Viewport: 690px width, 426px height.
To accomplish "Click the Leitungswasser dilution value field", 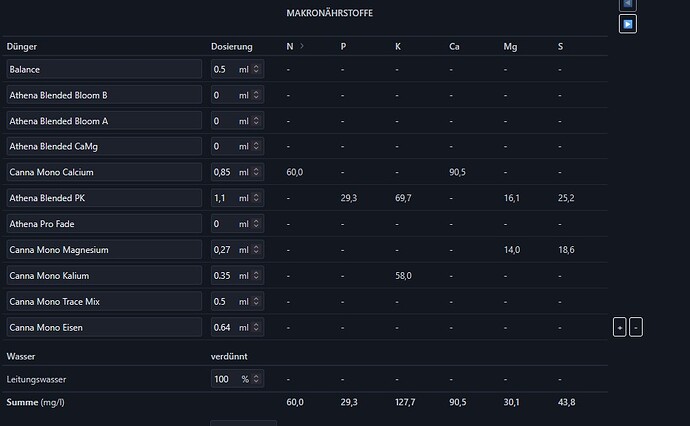I will (237, 379).
